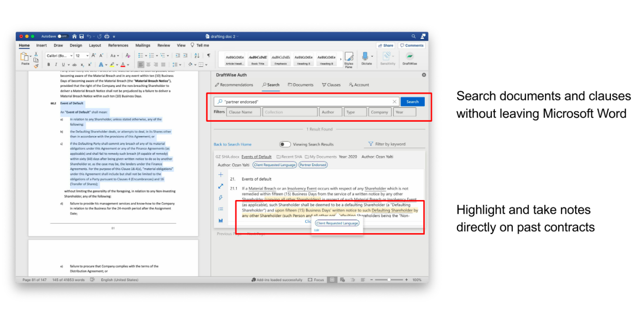The image size is (644, 332).
Task: Click the Cut scissors icon
Action: coord(36,54)
